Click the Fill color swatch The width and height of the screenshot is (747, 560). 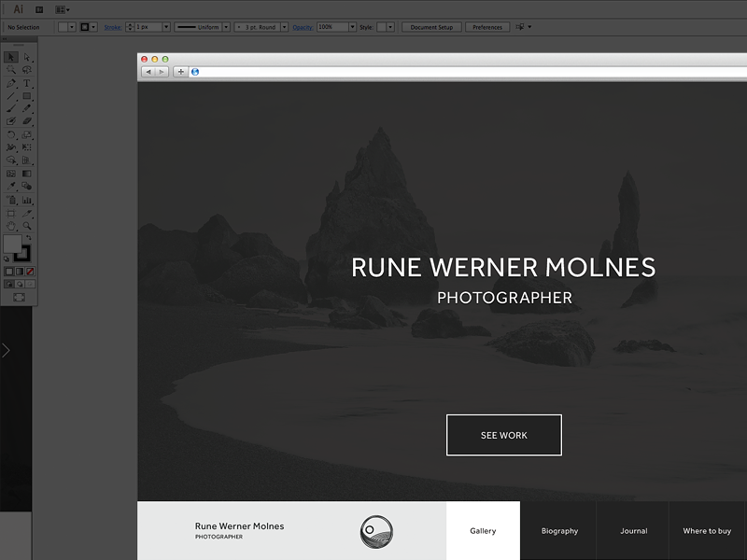12,242
